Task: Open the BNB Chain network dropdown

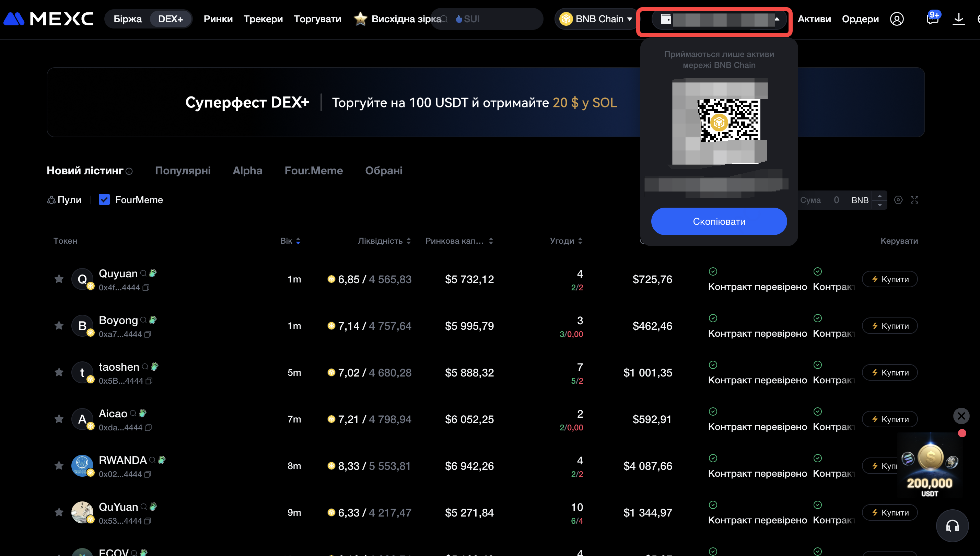Action: pyautogui.click(x=596, y=19)
